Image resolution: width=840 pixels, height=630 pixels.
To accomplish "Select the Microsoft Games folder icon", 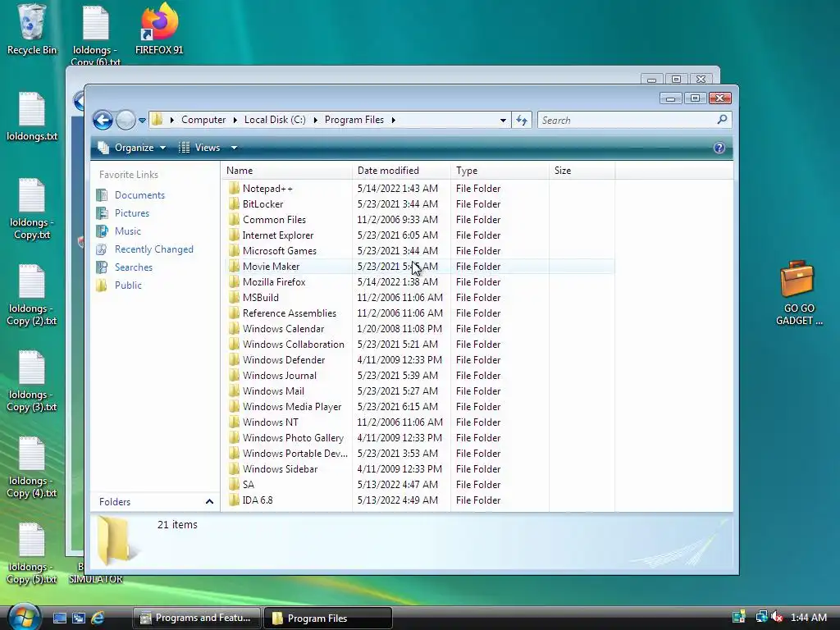I will 234,251.
